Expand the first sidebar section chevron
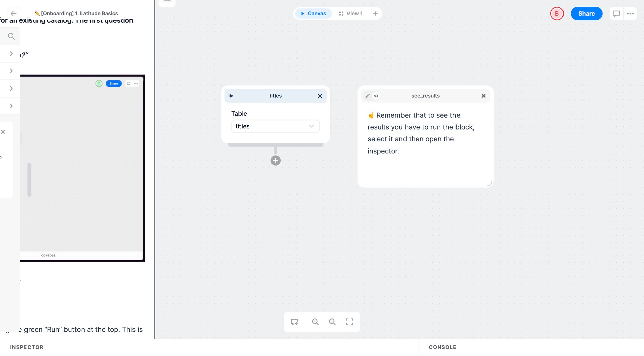 point(11,53)
